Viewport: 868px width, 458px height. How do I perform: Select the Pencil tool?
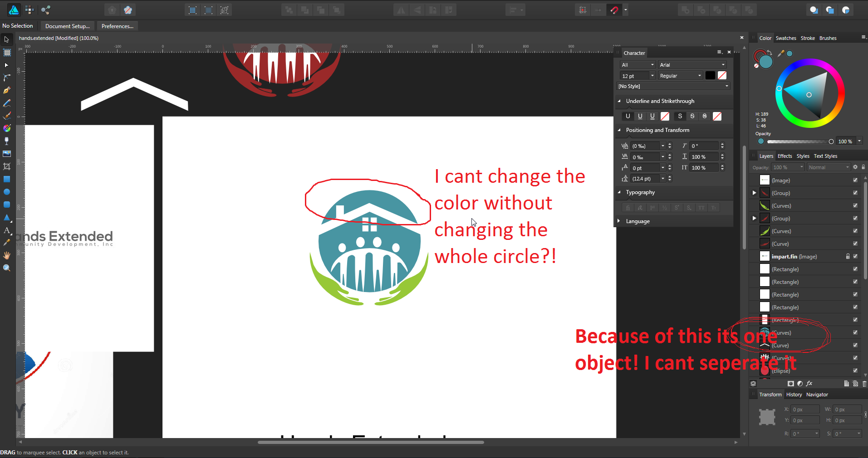pos(7,103)
